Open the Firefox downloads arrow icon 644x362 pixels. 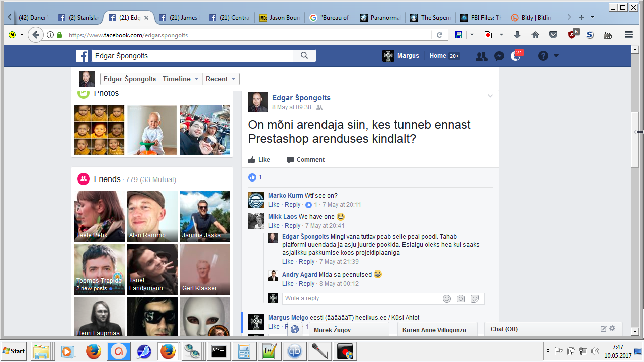point(517,35)
